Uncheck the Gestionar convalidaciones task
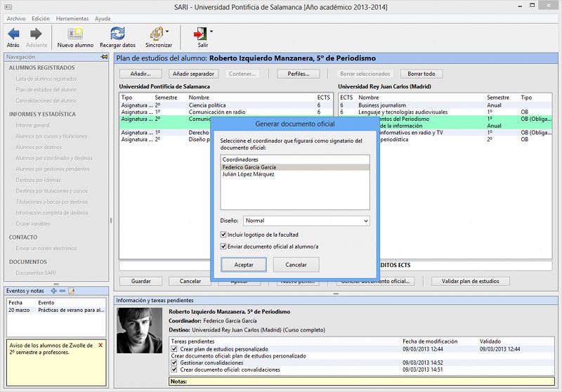 point(175,362)
